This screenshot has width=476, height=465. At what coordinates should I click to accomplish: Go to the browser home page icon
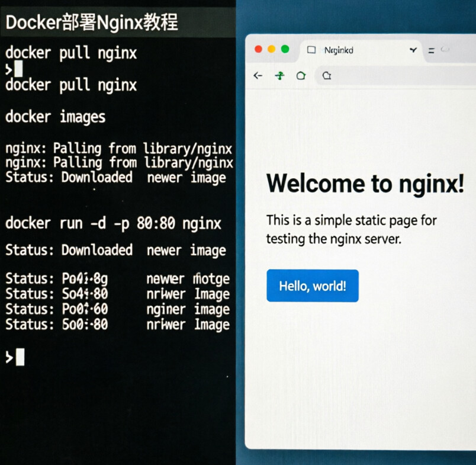pyautogui.click(x=301, y=76)
